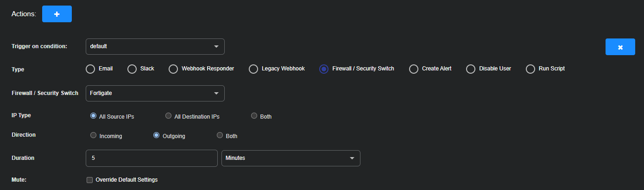Choose Slack as the action type
Viewport: 644px width, 190px height.
132,69
